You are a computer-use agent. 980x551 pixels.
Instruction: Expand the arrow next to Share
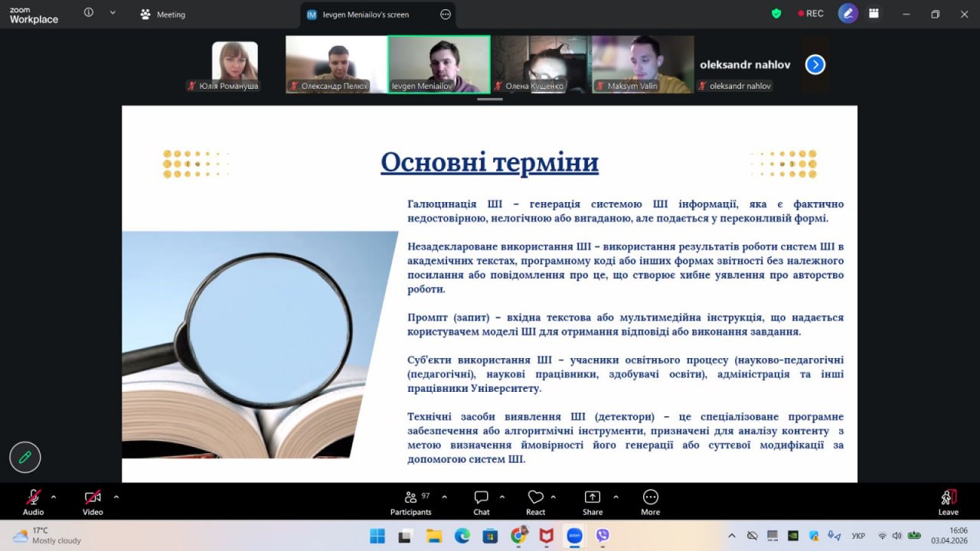coord(616,497)
